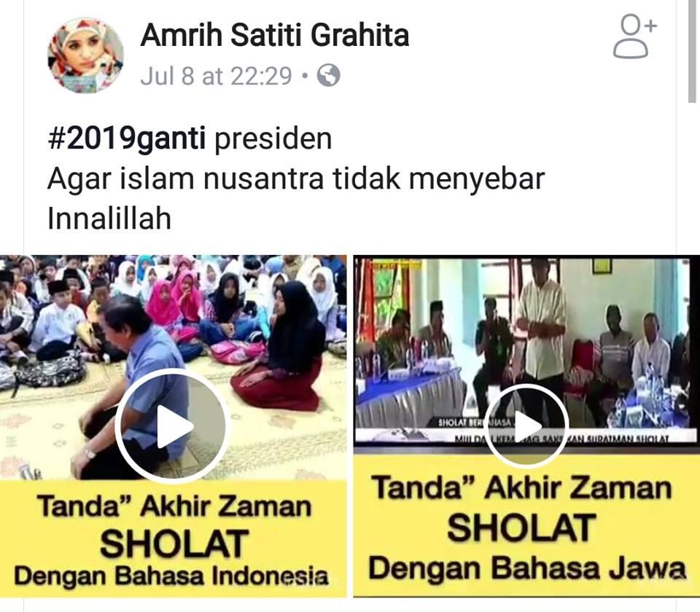Click the left "Tanda Akhir Zaman" heading

(174, 506)
